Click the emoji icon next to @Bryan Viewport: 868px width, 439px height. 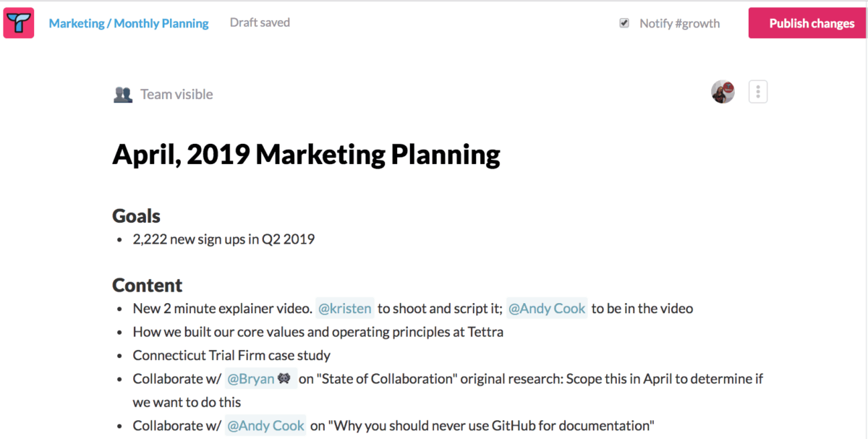284,379
